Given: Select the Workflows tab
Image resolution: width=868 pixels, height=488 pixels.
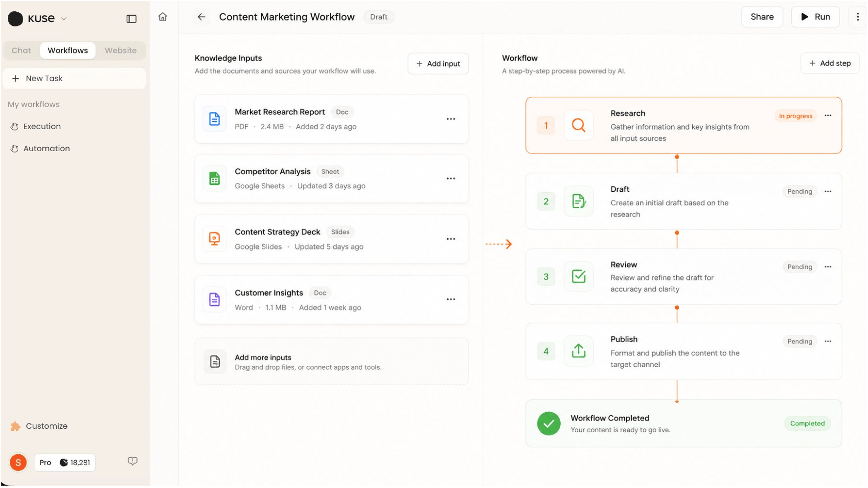Looking at the screenshot, I should (68, 50).
